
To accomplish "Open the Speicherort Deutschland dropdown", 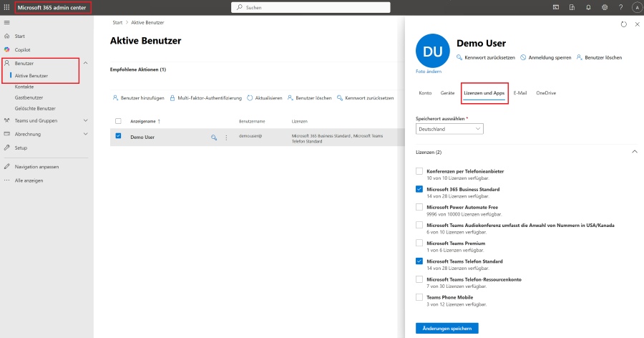I will tap(449, 129).
